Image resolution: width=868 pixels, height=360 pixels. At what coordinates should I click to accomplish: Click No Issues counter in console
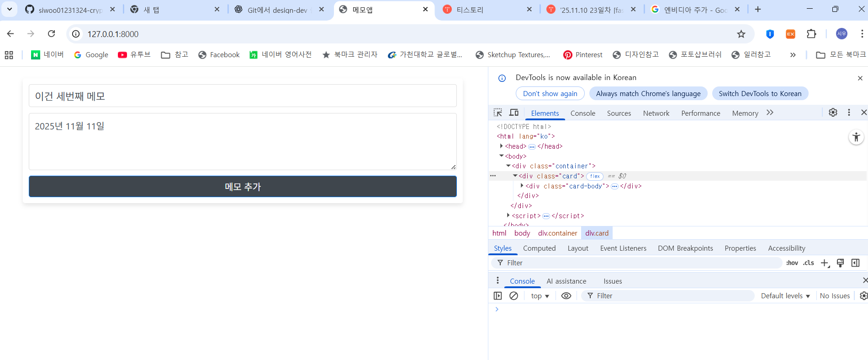(835, 296)
